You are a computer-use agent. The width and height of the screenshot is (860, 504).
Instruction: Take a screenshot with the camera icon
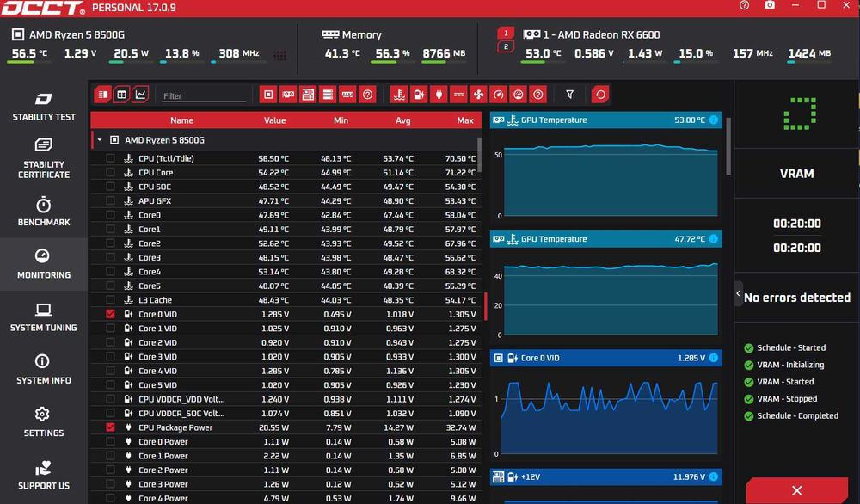click(x=770, y=5)
